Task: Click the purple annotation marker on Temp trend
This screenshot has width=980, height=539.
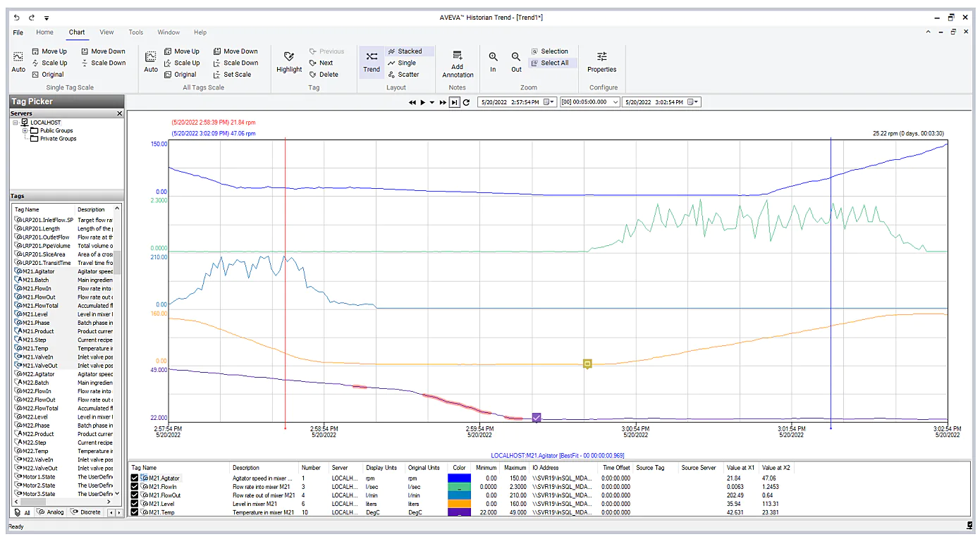Action: (537, 418)
